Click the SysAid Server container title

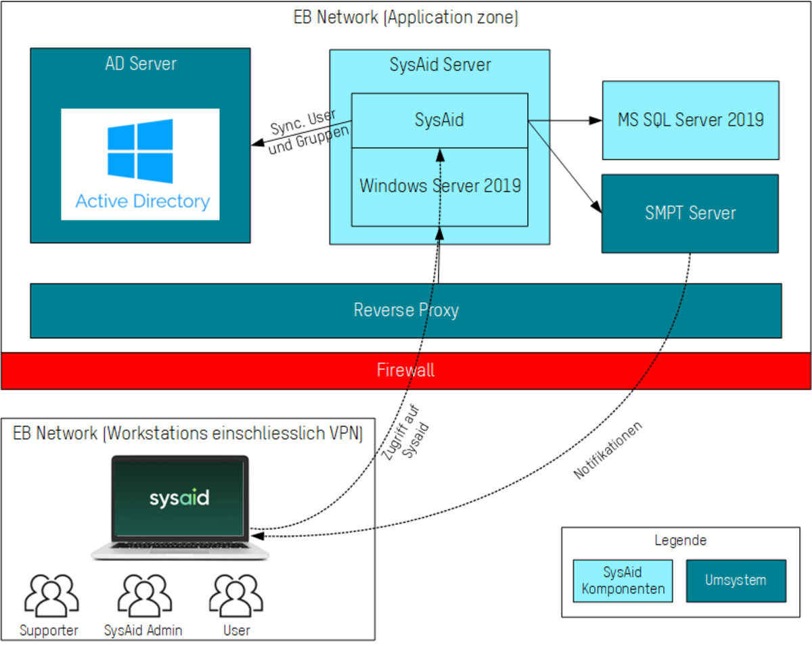440,65
